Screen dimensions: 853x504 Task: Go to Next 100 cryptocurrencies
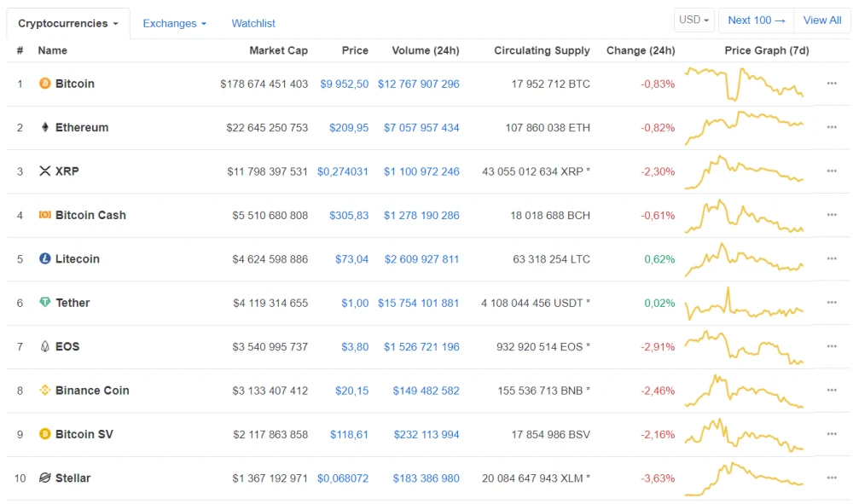pos(756,20)
